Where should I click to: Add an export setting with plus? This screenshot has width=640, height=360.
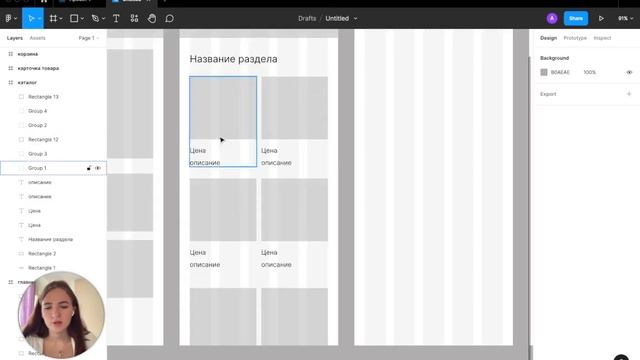629,94
